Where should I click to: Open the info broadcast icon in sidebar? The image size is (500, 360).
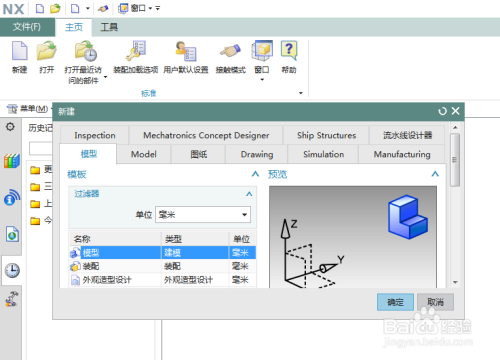12,197
